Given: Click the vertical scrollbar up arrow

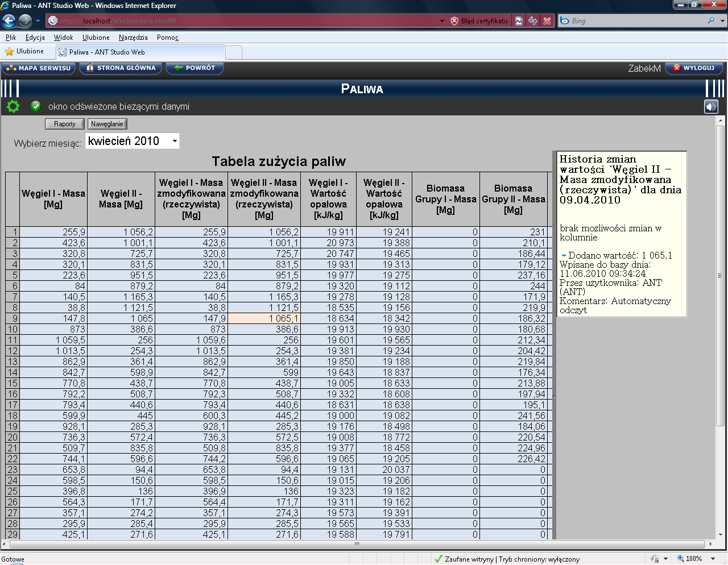Looking at the screenshot, I should coord(721,121).
